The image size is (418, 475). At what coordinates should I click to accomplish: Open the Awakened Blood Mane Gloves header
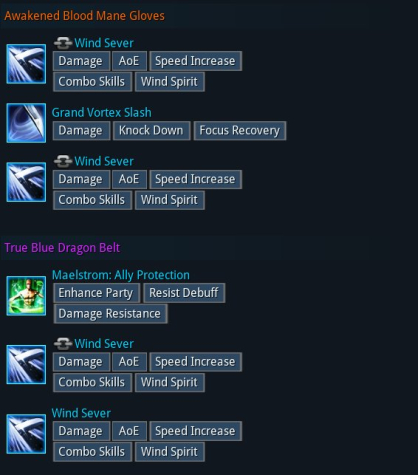click(84, 16)
